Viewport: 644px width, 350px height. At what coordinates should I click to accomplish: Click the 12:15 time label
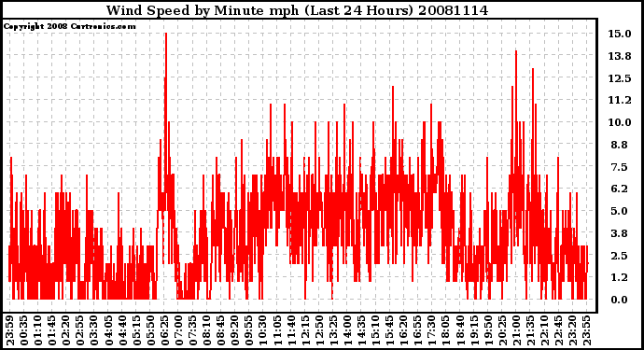pos(305,330)
